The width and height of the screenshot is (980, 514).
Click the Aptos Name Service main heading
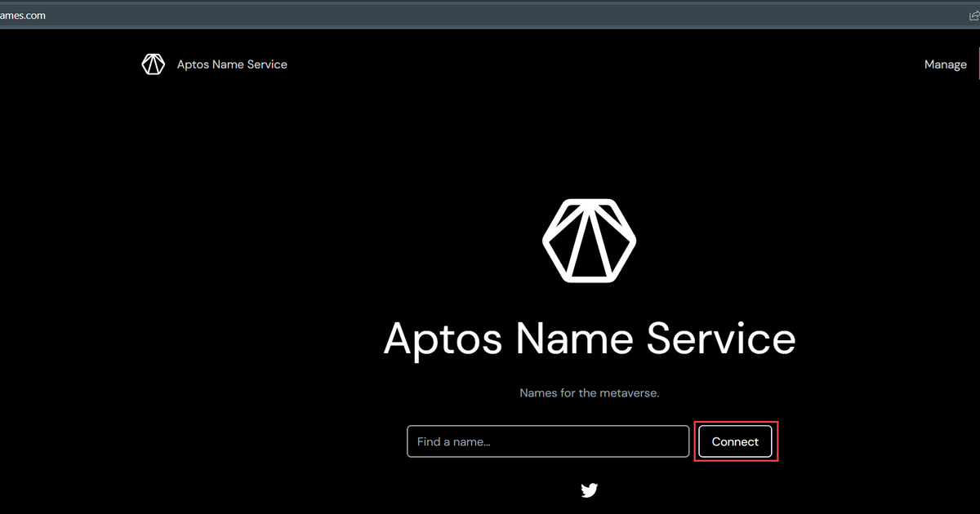tap(589, 338)
